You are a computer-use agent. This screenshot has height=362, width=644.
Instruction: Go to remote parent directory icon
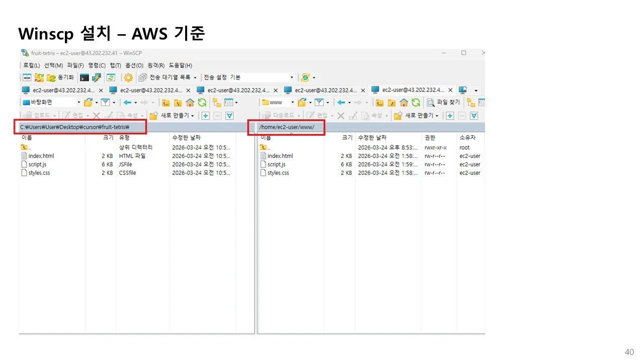379,103
